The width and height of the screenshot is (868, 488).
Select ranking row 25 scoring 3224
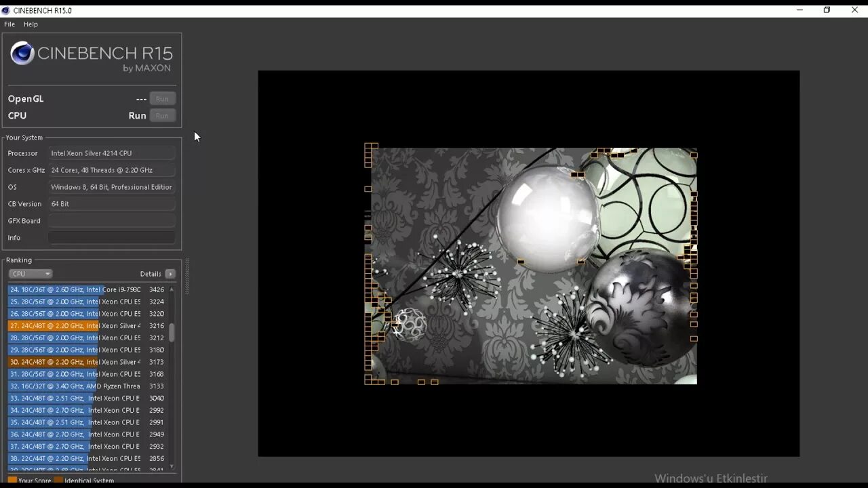(x=87, y=302)
